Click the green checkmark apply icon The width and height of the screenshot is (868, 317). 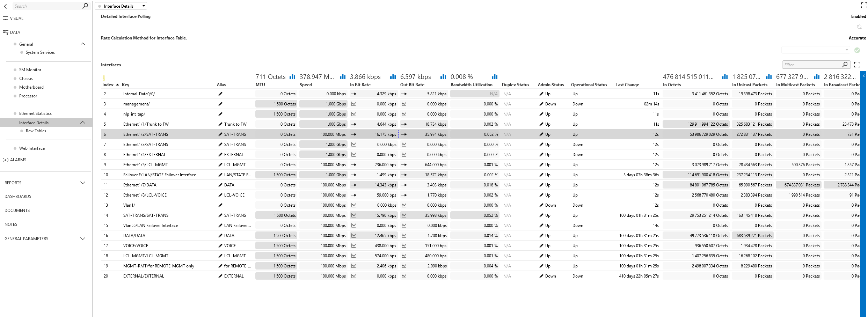click(857, 50)
